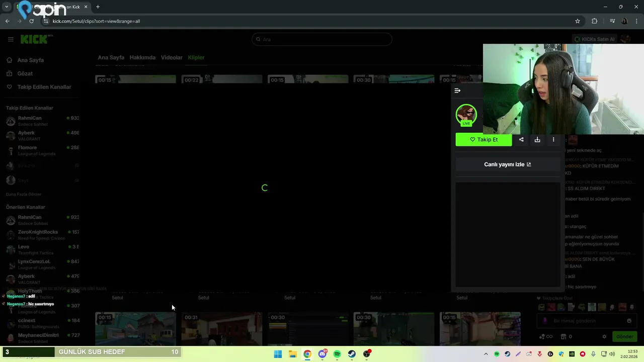Open the streamer's LIVE avatar in clip panel
This screenshot has height=362, width=644.
466,115
